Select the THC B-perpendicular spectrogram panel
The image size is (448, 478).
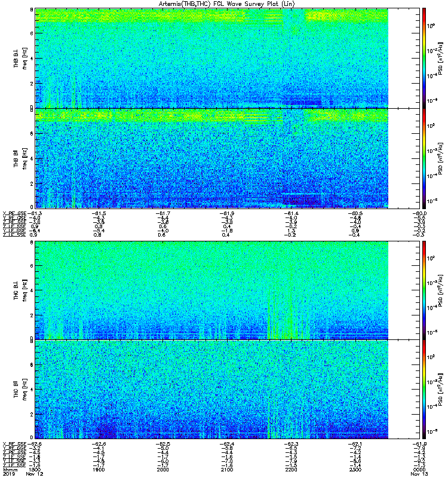coord(228,290)
